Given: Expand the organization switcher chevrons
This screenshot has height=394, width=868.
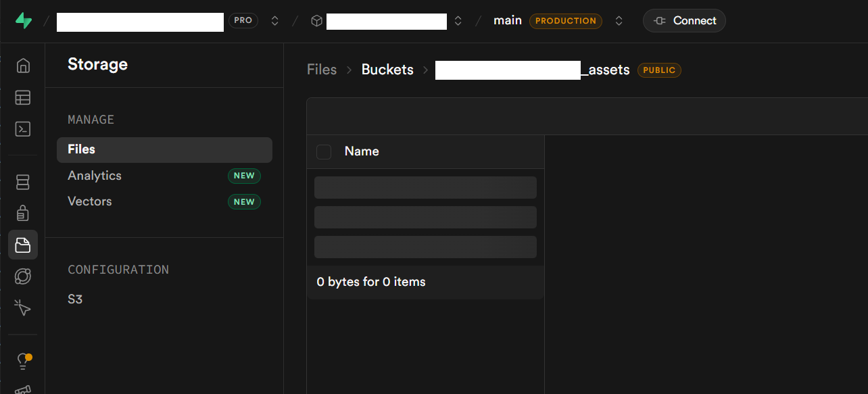Looking at the screenshot, I should click(274, 21).
